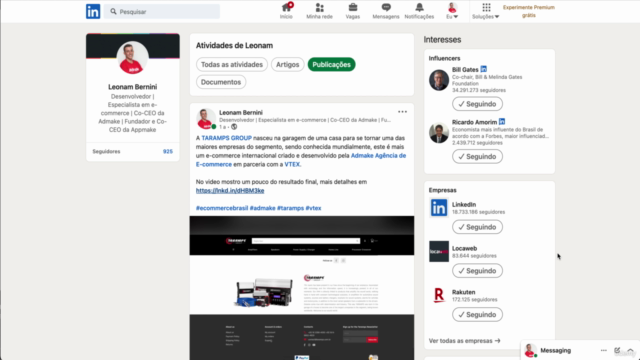640x360 pixels.
Task: Open Notificações bell icon
Action: coord(419,11)
